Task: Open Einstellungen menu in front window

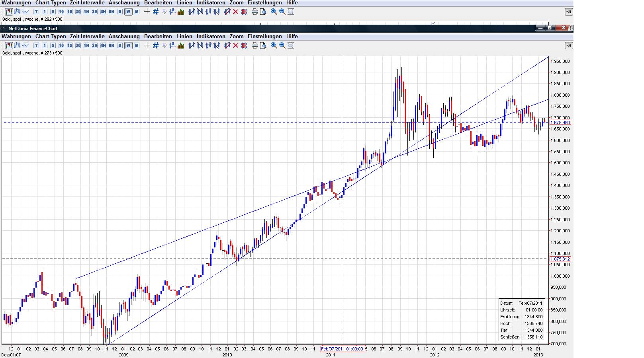Action: click(x=265, y=36)
